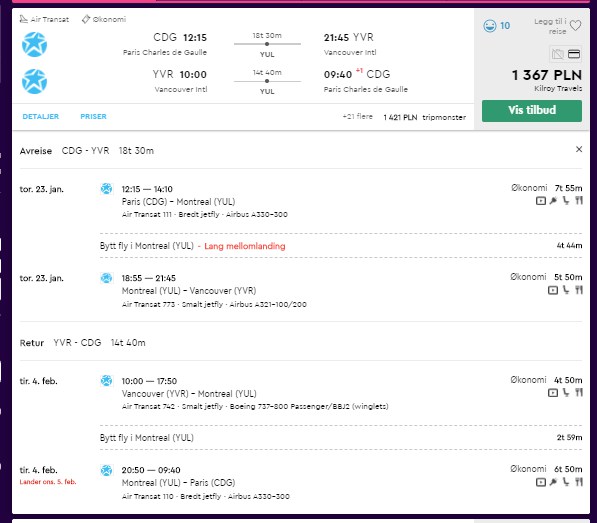Click the Lang mellomlanding warning text
This screenshot has width=597, height=523.
point(244,246)
